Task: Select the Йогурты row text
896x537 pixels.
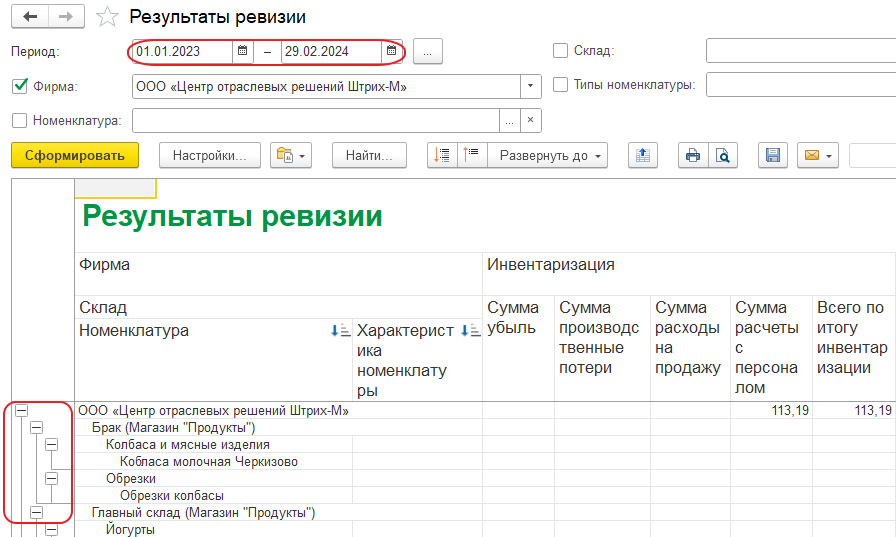Action: 130,530
